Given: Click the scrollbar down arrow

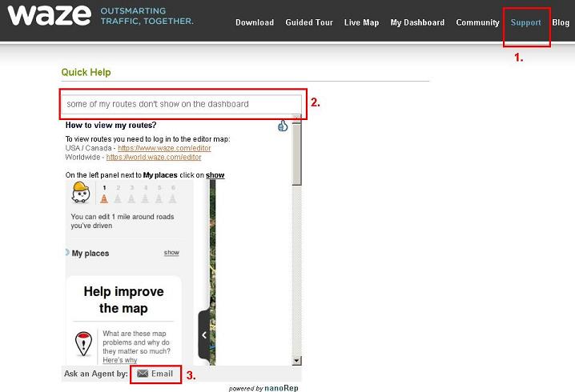Looking at the screenshot, I should 296,361.
